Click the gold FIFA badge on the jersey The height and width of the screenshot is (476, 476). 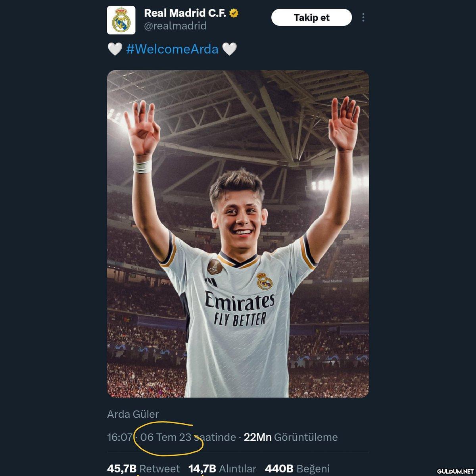point(214,267)
